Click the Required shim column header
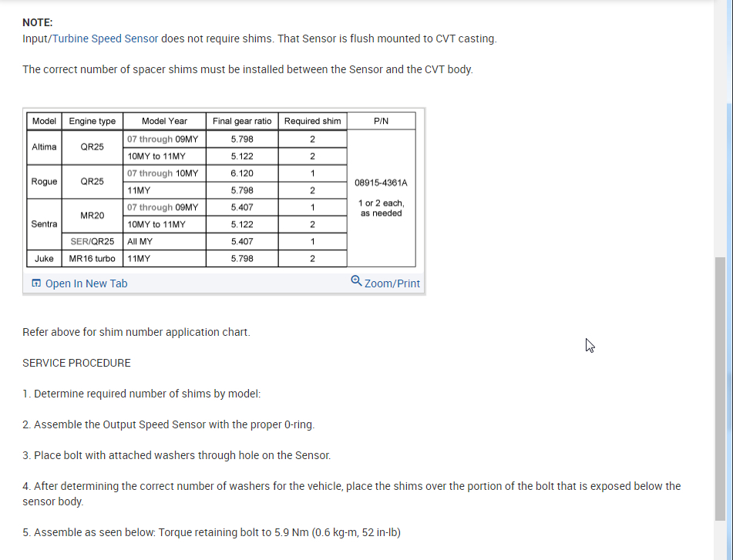Image resolution: width=733 pixels, height=560 pixels. [x=312, y=121]
